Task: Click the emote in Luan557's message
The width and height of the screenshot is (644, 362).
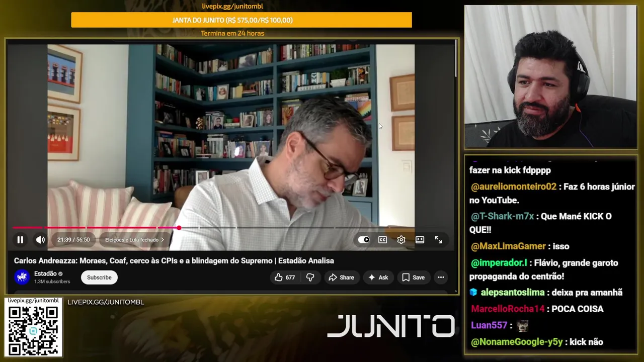Action: click(x=523, y=326)
